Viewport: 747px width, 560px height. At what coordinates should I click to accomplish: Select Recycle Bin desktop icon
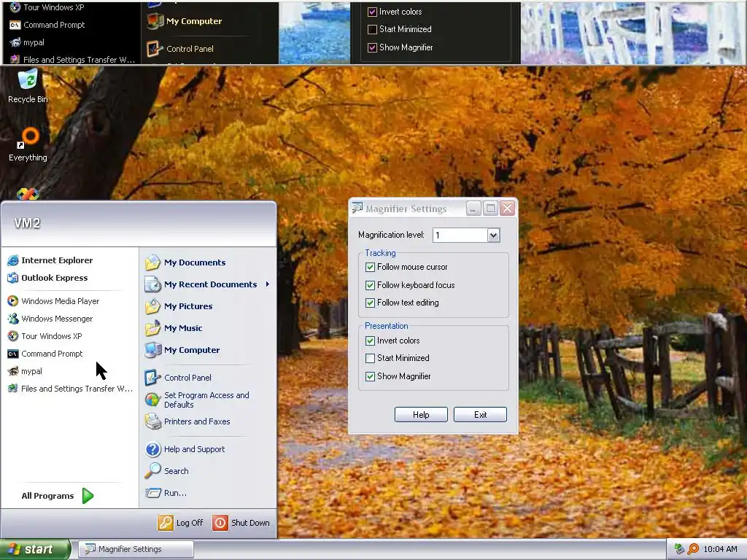point(28,86)
